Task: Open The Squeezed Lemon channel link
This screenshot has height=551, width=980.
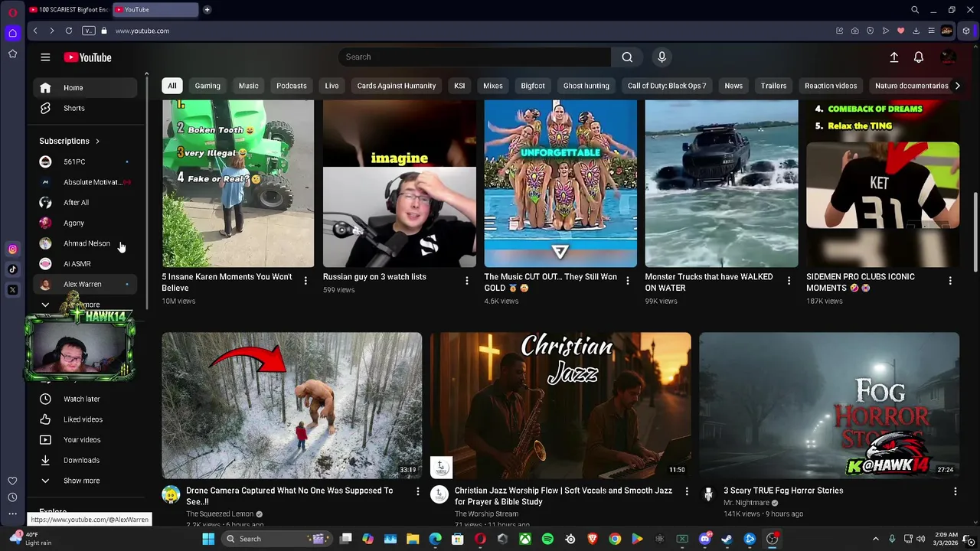Action: (220, 514)
